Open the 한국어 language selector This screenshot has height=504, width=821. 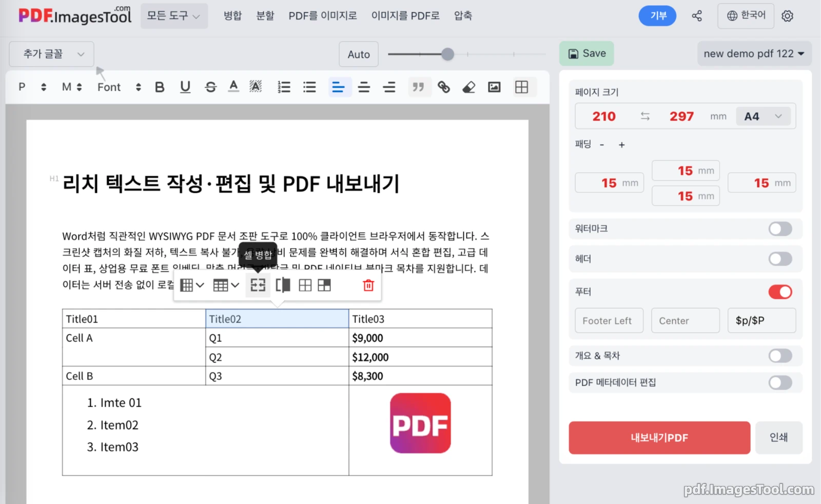pyautogui.click(x=747, y=16)
